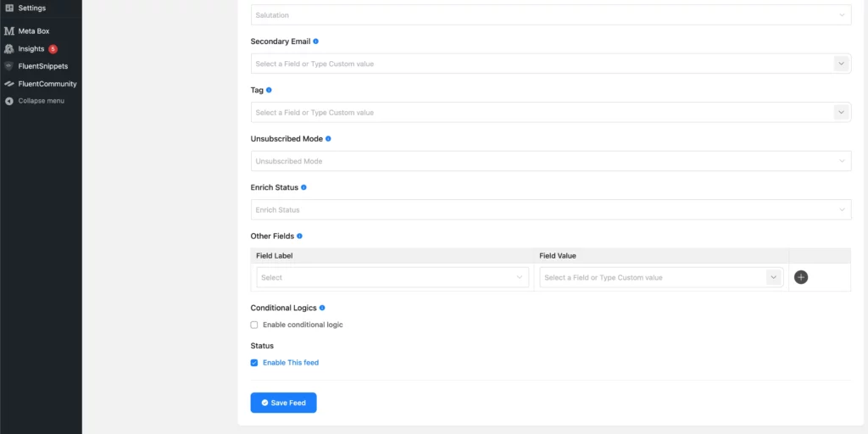
Task: Open the Unsubscribed Mode dropdown
Action: point(551,161)
